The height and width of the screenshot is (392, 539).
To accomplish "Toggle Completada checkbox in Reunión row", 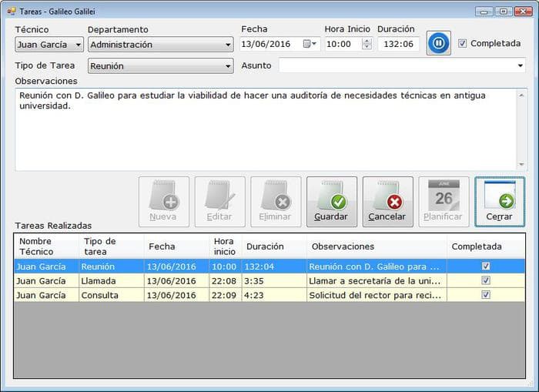I will [x=486, y=266].
